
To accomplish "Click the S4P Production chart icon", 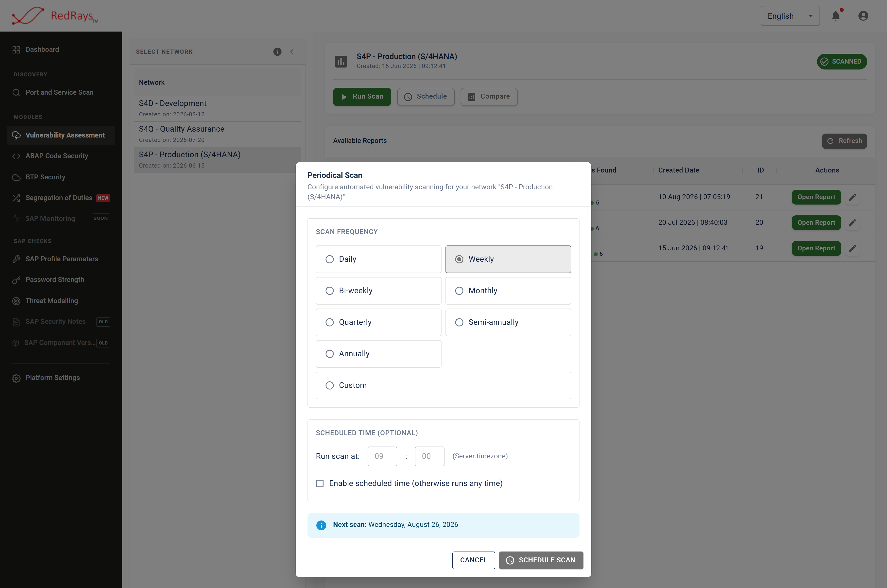I will 341,62.
